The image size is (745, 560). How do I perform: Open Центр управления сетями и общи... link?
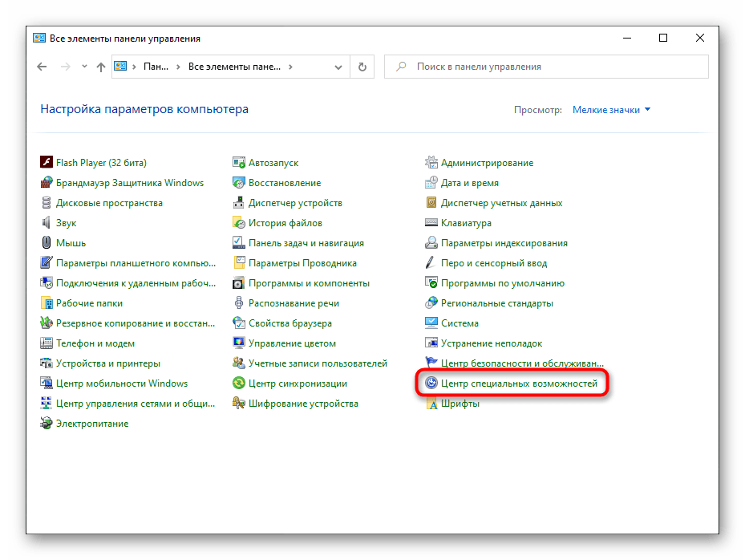[136, 404]
